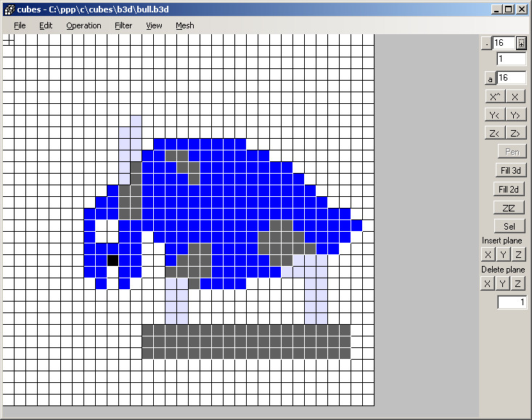Minimize the cubes window
532x420 pixels.
pos(496,9)
